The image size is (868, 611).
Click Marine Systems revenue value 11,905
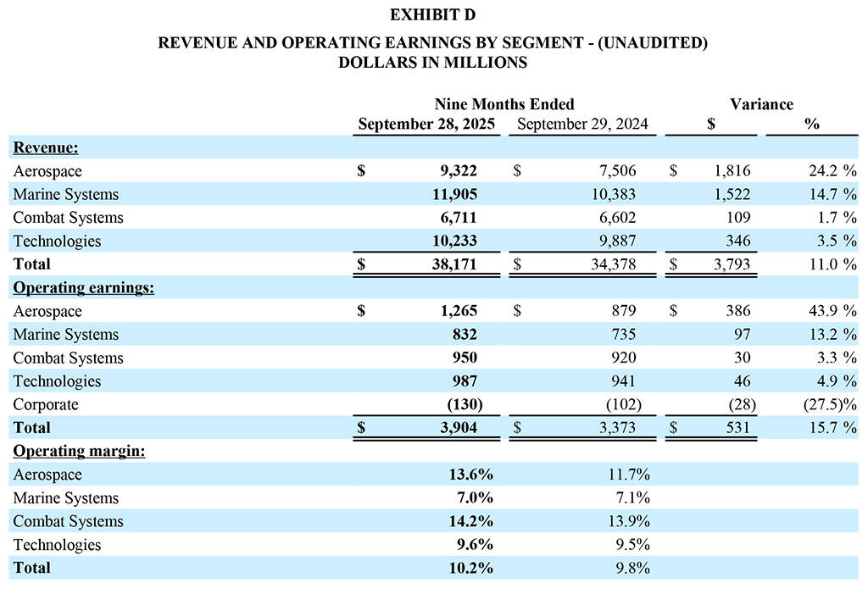point(454,195)
